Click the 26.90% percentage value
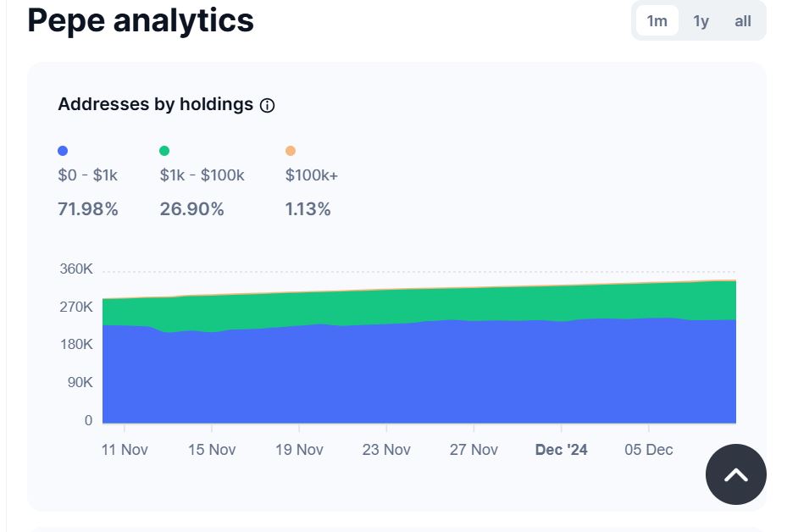The image size is (787, 532). click(191, 209)
